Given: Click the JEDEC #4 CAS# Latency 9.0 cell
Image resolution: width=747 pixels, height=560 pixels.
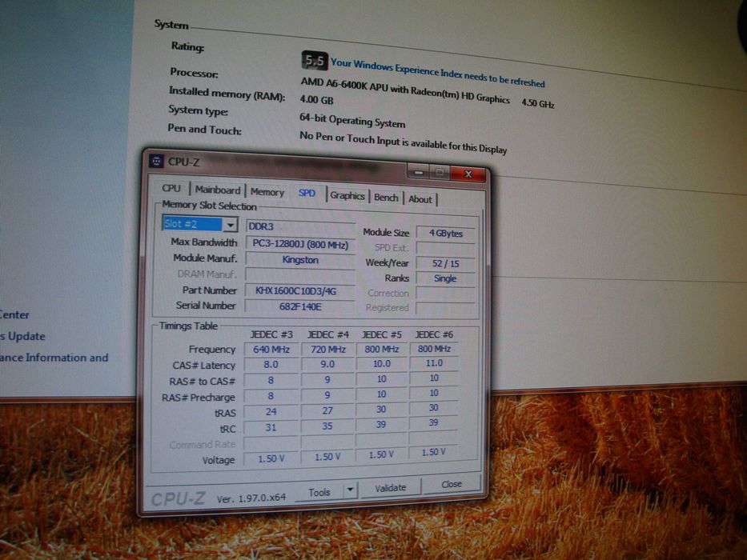Looking at the screenshot, I should [327, 364].
